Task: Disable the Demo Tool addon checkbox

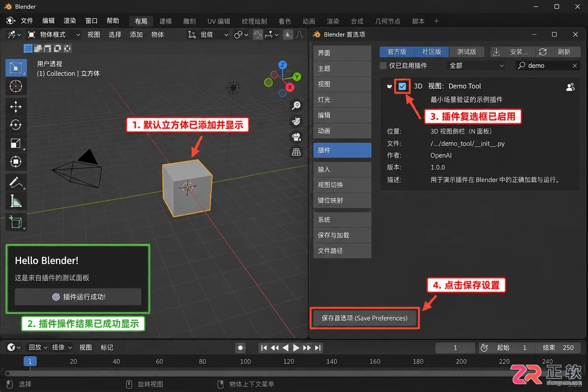Action: pyautogui.click(x=402, y=86)
